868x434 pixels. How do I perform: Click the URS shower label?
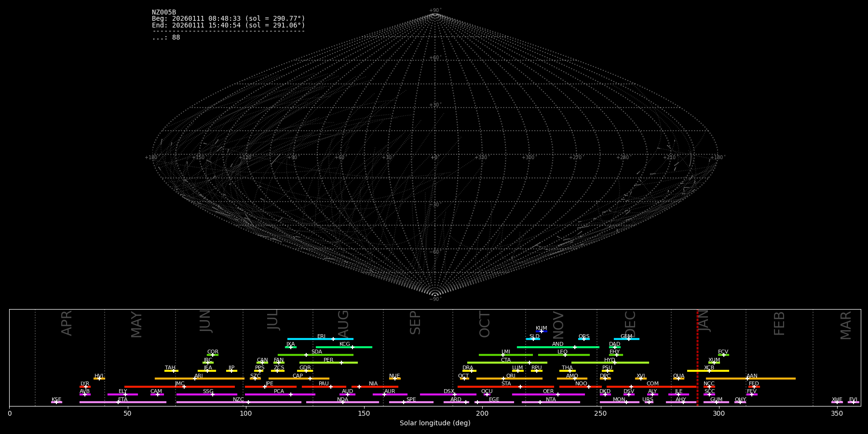click(648, 400)
